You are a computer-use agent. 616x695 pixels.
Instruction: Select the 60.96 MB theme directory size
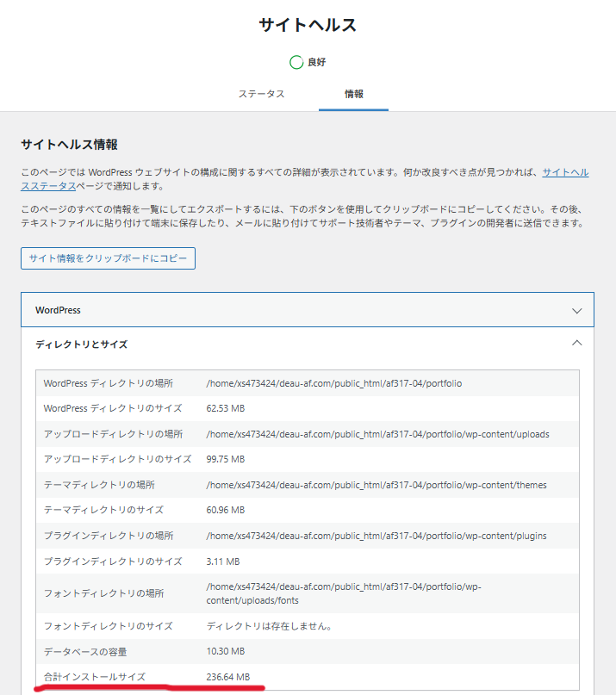point(225,510)
